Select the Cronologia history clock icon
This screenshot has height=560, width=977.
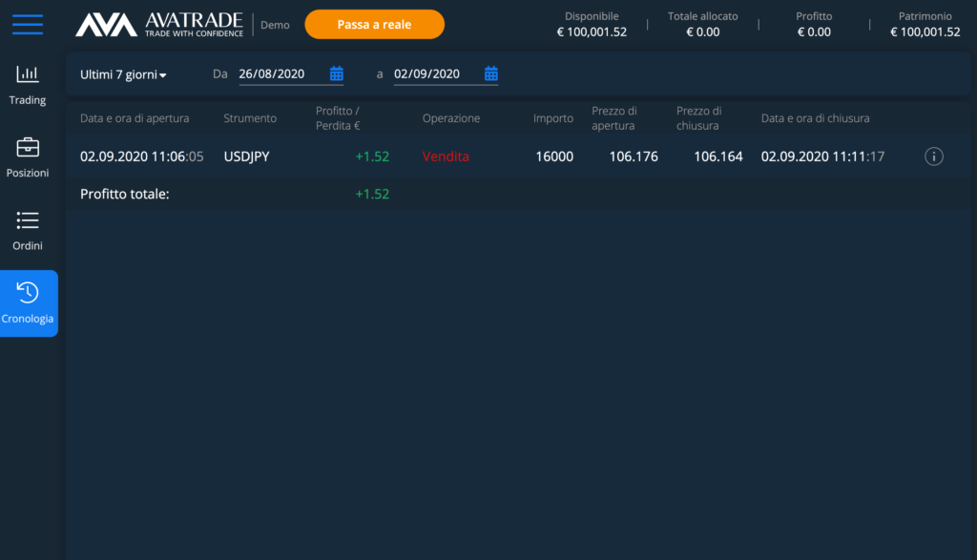[28, 296]
